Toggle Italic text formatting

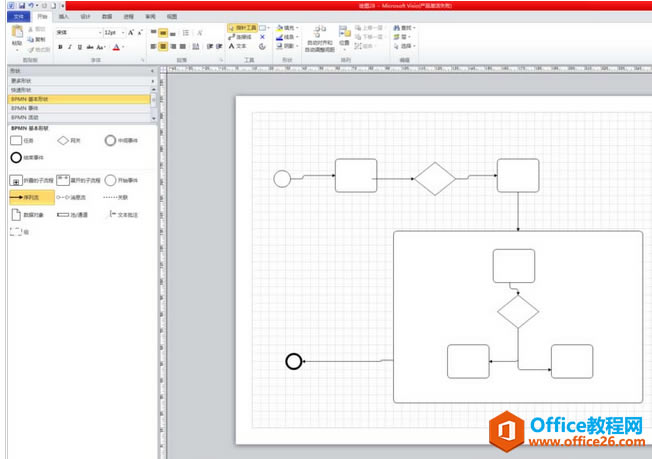[69, 46]
